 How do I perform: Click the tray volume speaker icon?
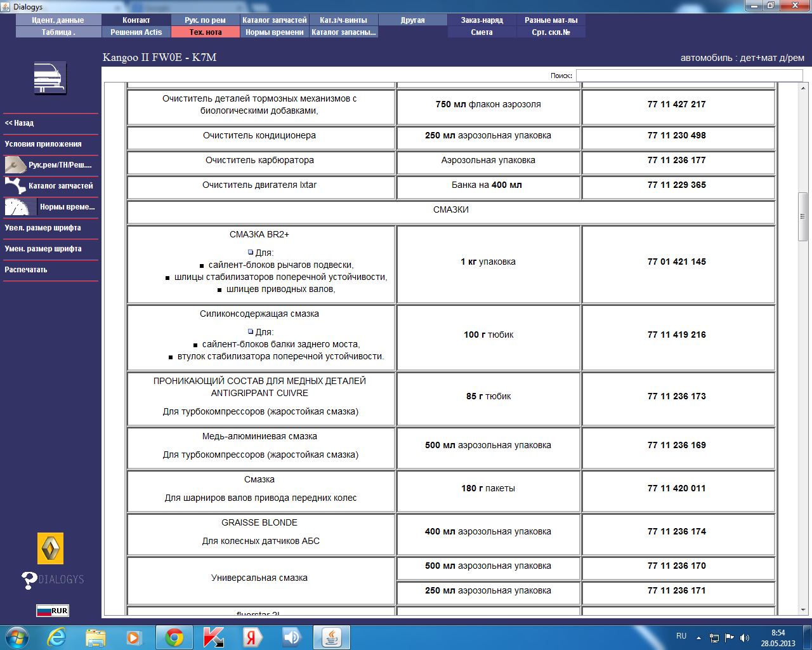tap(745, 637)
